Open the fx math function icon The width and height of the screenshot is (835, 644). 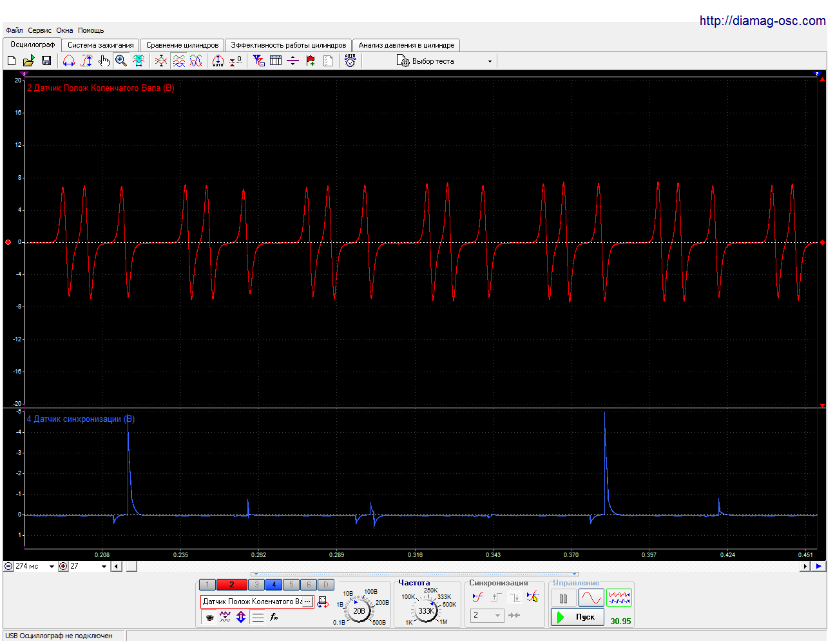(274, 617)
